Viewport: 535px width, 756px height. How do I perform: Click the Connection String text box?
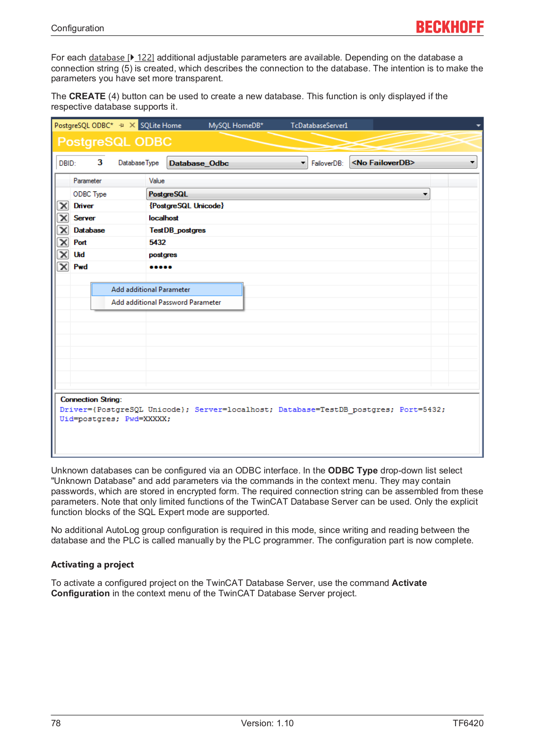[267, 423]
